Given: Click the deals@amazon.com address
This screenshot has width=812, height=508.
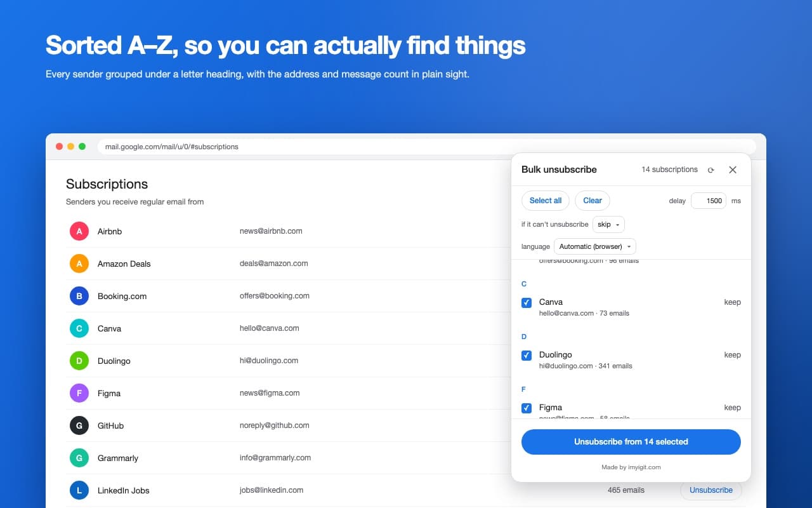Looking at the screenshot, I should pos(274,264).
